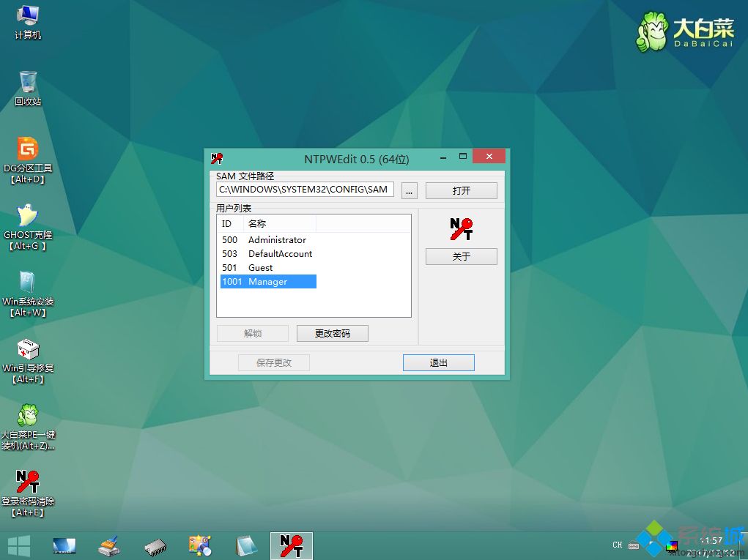Click the touch keyboard icon in the system tray
The height and width of the screenshot is (560, 748).
pos(634,545)
